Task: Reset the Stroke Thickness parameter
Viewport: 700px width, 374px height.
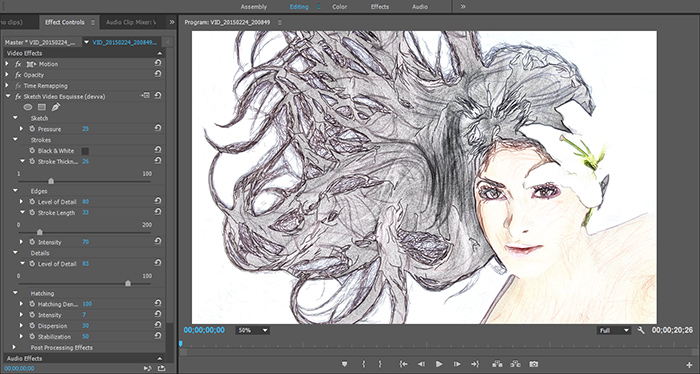Action: [x=158, y=161]
